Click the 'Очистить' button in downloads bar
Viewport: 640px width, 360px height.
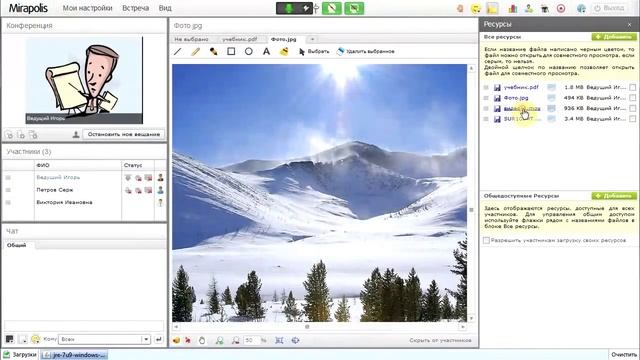(624, 355)
